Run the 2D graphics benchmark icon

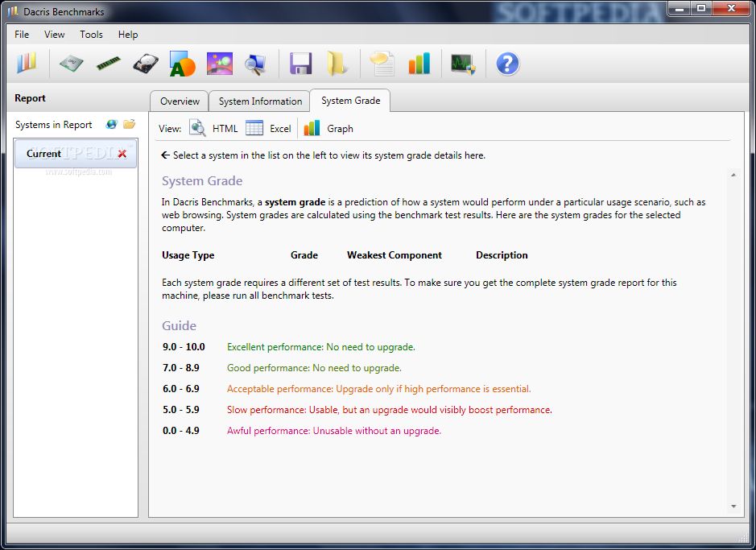(x=182, y=64)
